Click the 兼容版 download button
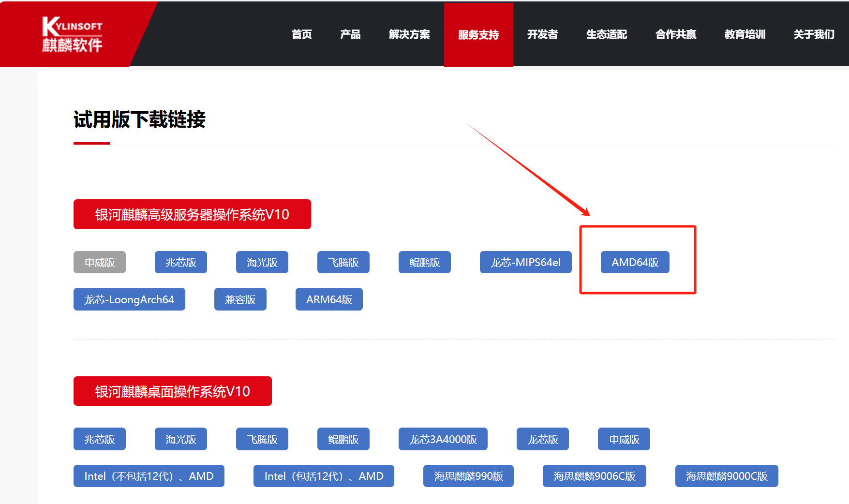The height and width of the screenshot is (504, 849). pos(240,299)
